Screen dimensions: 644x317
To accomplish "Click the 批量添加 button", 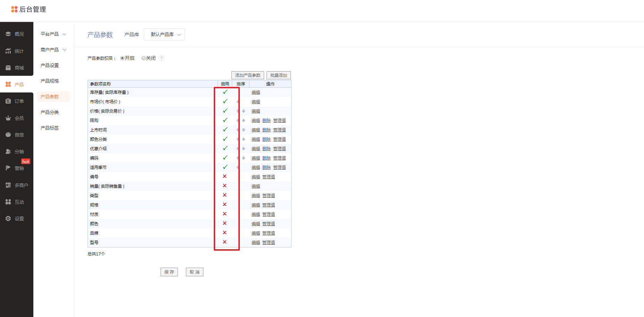I will coord(279,75).
